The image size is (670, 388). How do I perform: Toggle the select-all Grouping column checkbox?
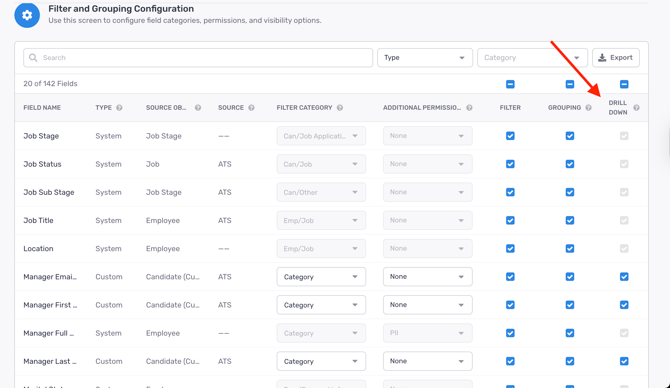(570, 84)
